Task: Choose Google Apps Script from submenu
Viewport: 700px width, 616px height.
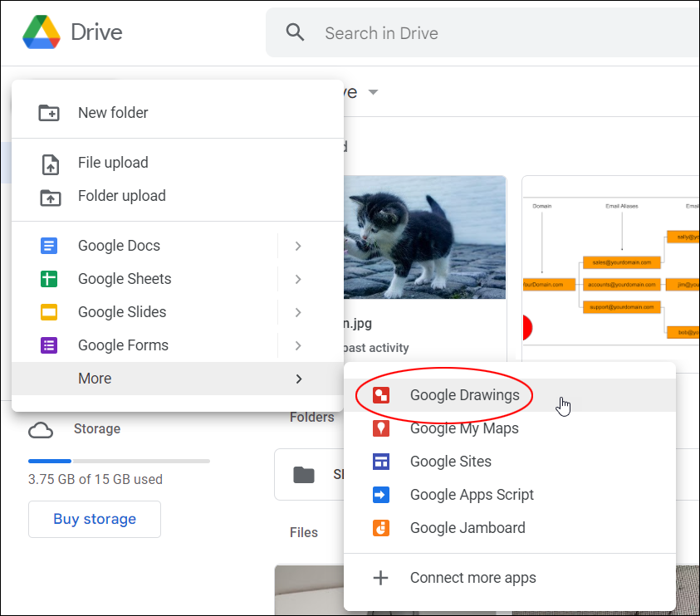Action: pyautogui.click(x=510, y=495)
